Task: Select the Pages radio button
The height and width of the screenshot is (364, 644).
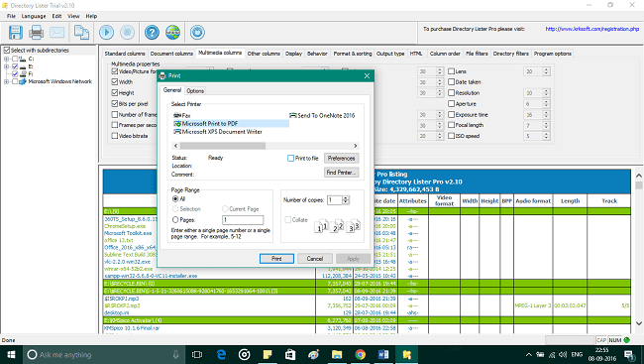Action: (x=175, y=219)
